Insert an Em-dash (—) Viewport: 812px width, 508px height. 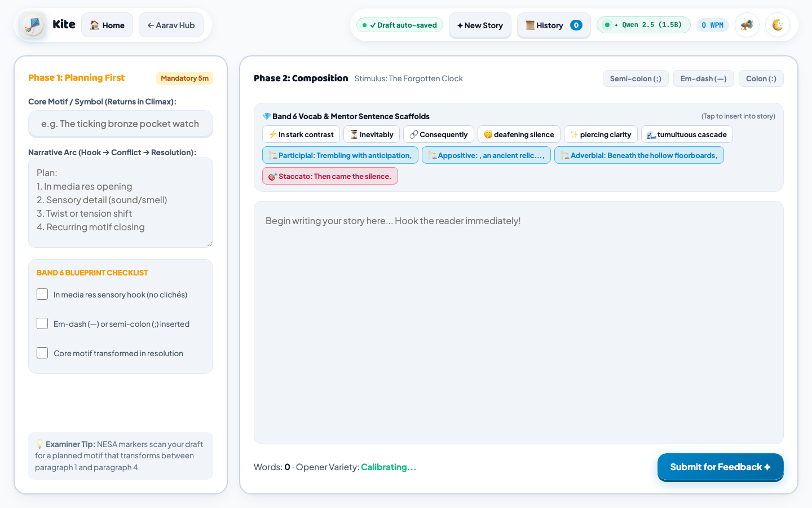(704, 78)
